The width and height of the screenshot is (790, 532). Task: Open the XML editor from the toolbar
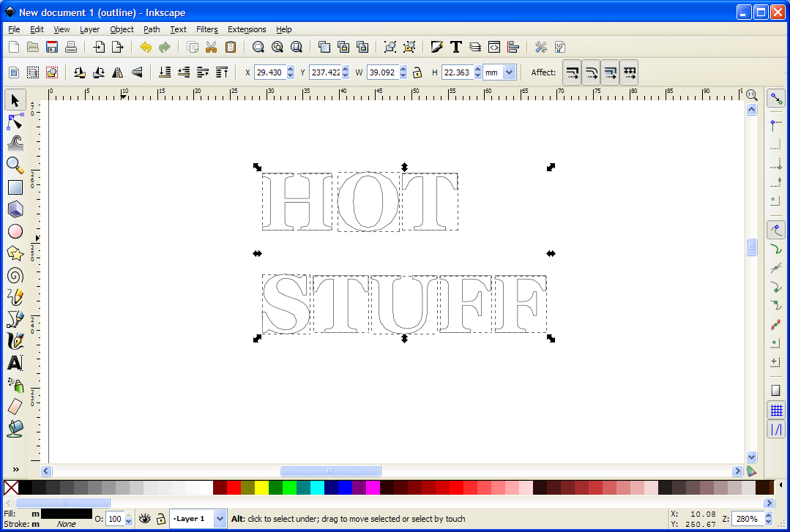click(493, 47)
